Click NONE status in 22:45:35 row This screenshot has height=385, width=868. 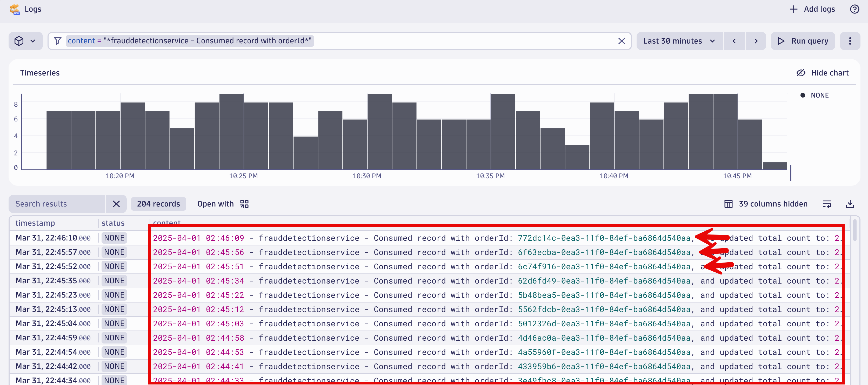(x=114, y=280)
